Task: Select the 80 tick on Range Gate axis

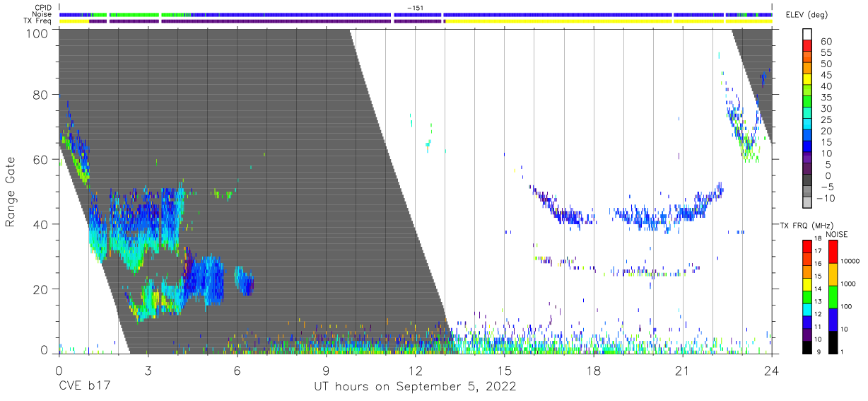Action: [x=40, y=95]
